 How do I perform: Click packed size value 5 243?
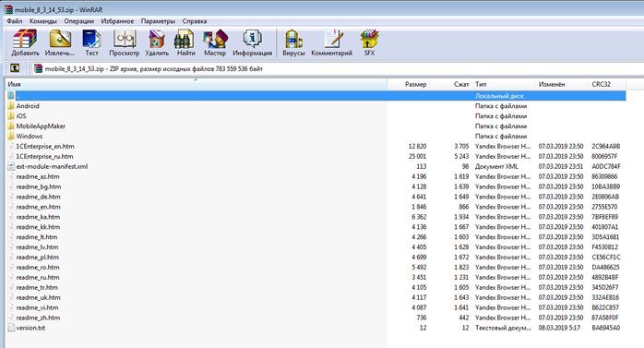[x=461, y=157]
